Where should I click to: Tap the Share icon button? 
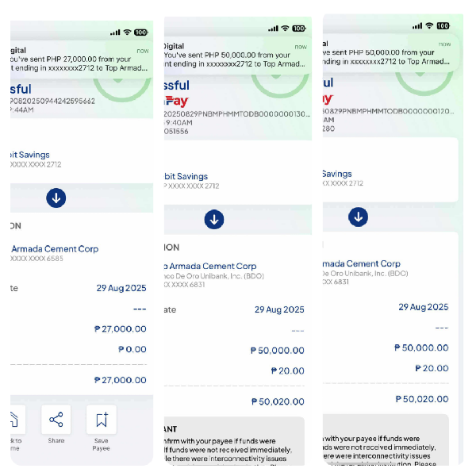click(x=56, y=420)
